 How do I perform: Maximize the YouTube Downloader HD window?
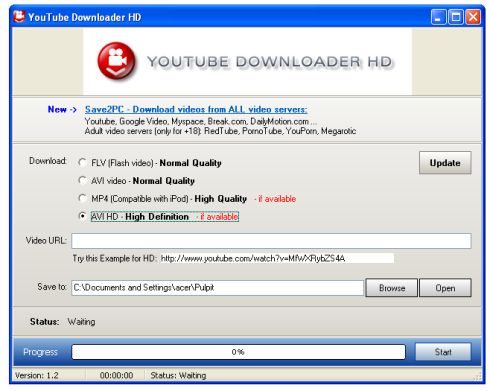point(455,17)
